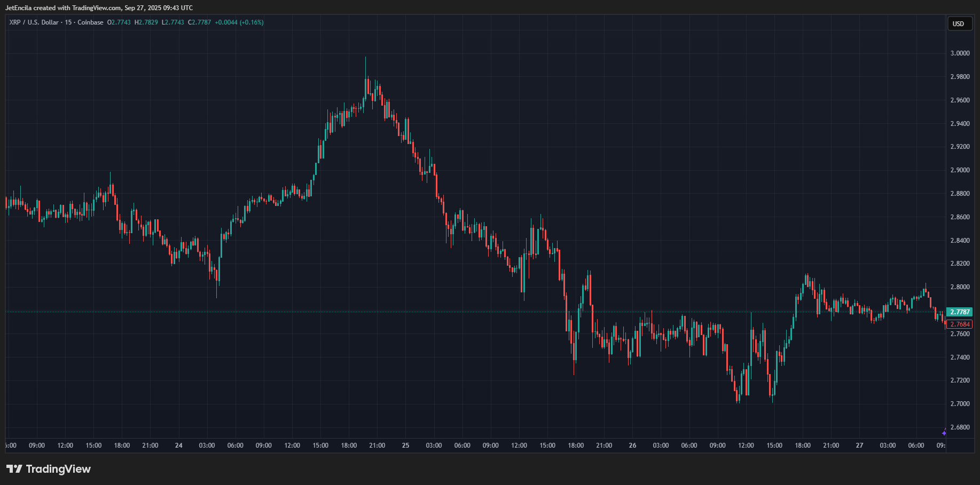The height and width of the screenshot is (485, 980).
Task: Select the 15-minute interval label
Action: [69, 22]
